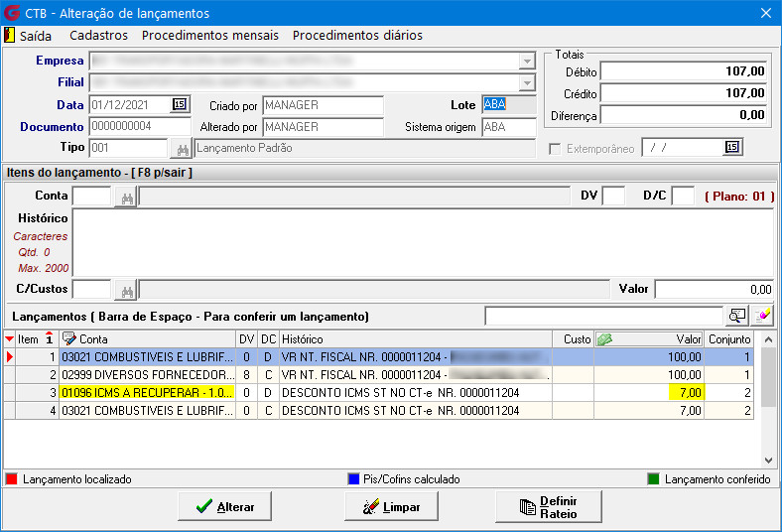
Task: Click the Item column header
Action: (37, 339)
